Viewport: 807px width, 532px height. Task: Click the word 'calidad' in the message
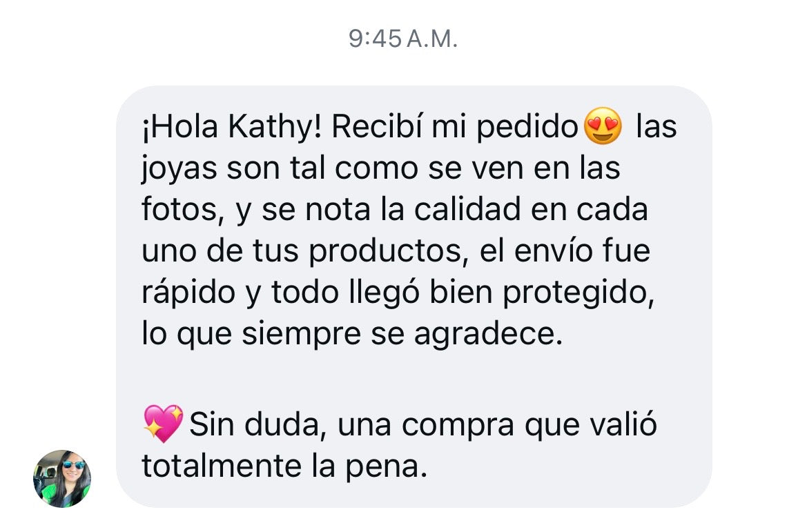pos(467,210)
